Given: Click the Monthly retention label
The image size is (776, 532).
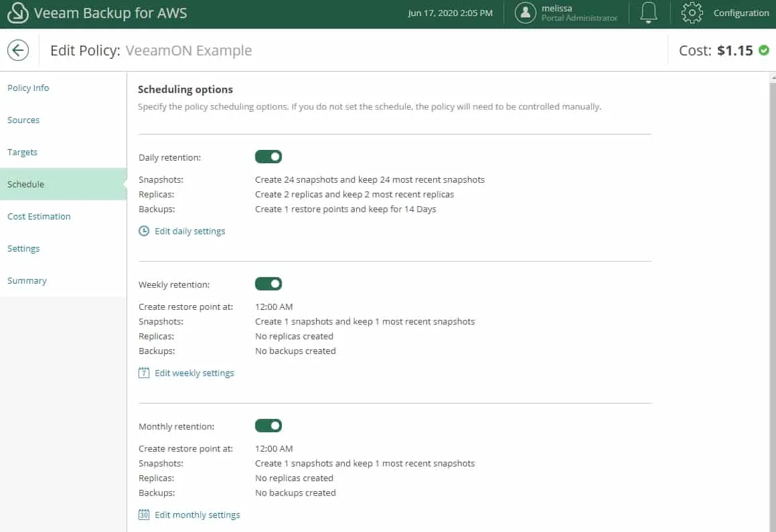Looking at the screenshot, I should pyautogui.click(x=176, y=427).
